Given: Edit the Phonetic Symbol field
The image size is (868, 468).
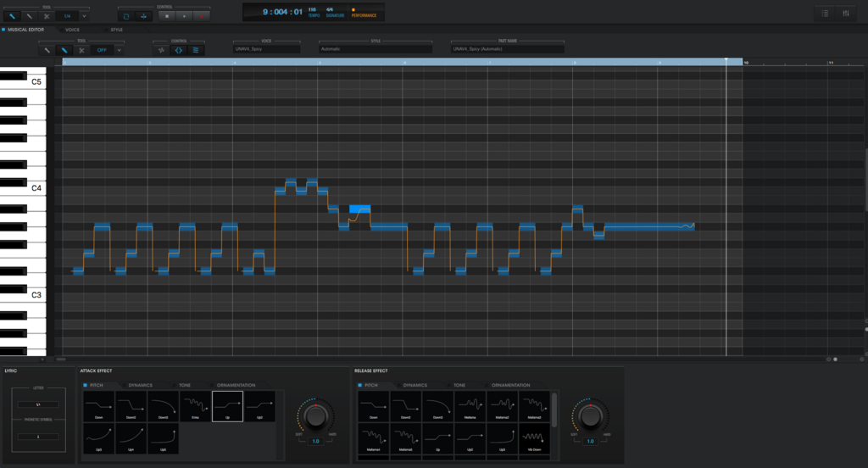Looking at the screenshot, I should [x=38, y=437].
